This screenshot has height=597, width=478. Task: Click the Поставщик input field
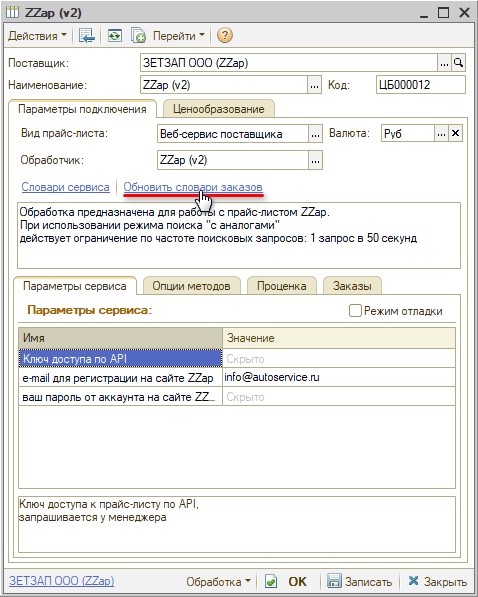pos(288,63)
